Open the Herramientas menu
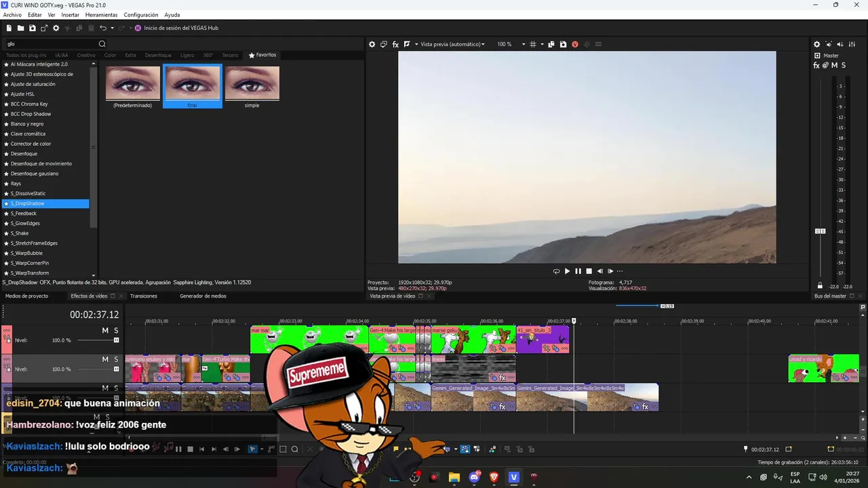 (101, 14)
